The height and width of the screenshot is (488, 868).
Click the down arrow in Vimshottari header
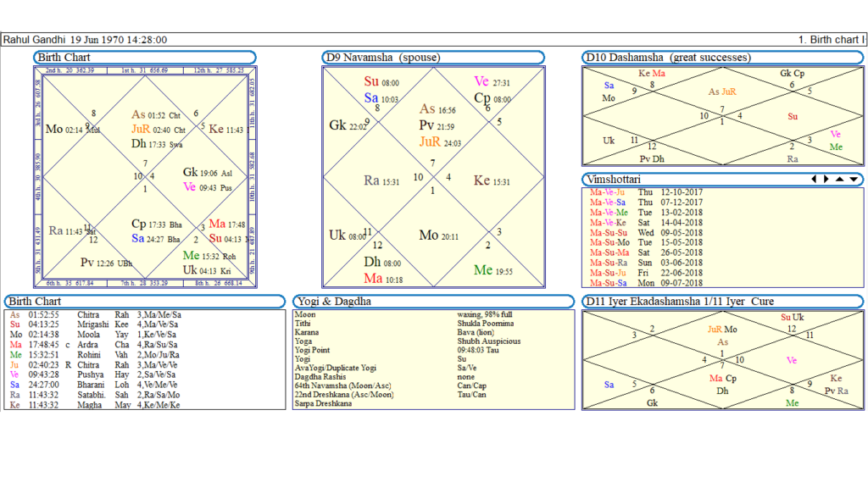click(854, 180)
